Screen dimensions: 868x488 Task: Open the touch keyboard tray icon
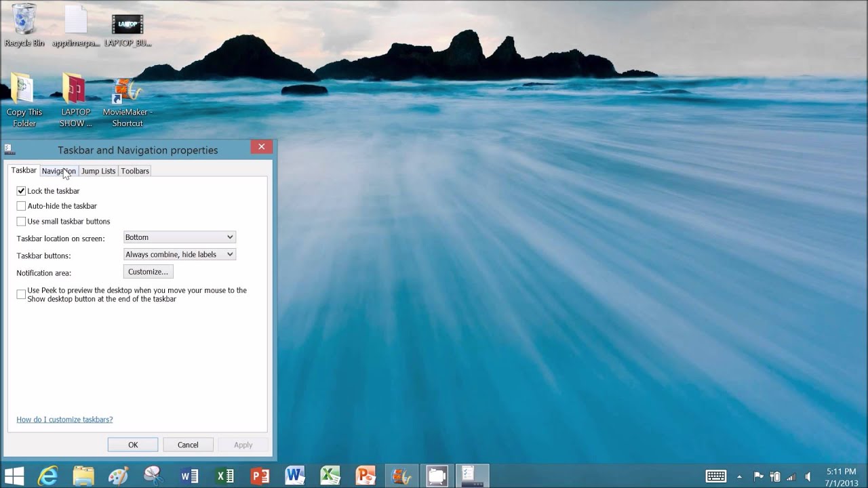pyautogui.click(x=717, y=476)
